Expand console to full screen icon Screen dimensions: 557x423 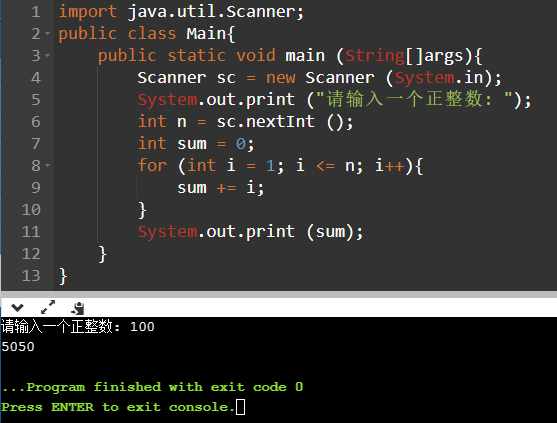[48, 307]
